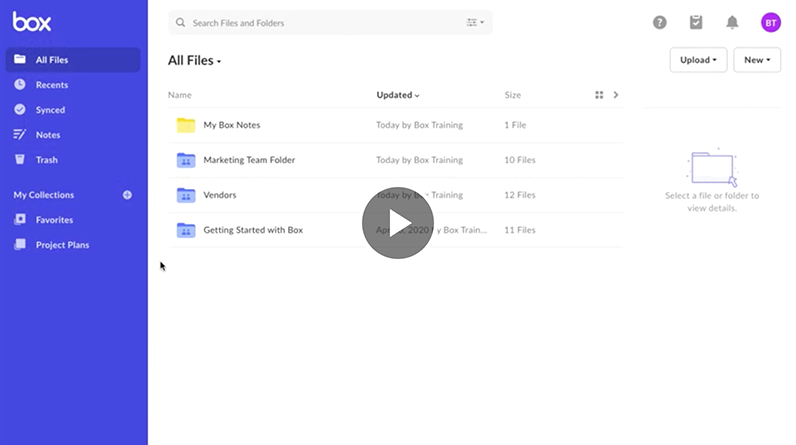Open Notes in the sidebar
Viewport: 796px width, 445px height.
[47, 135]
